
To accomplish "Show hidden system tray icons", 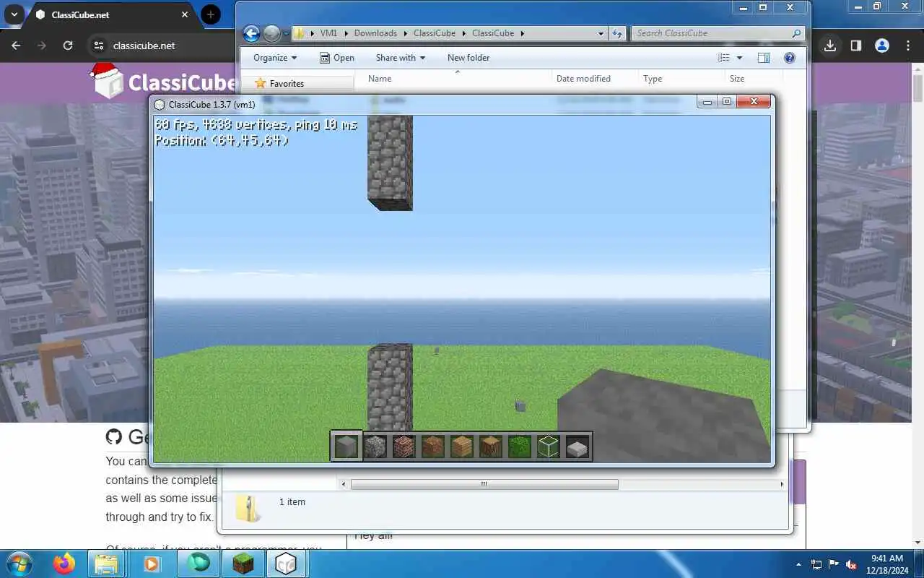I will coord(798,564).
